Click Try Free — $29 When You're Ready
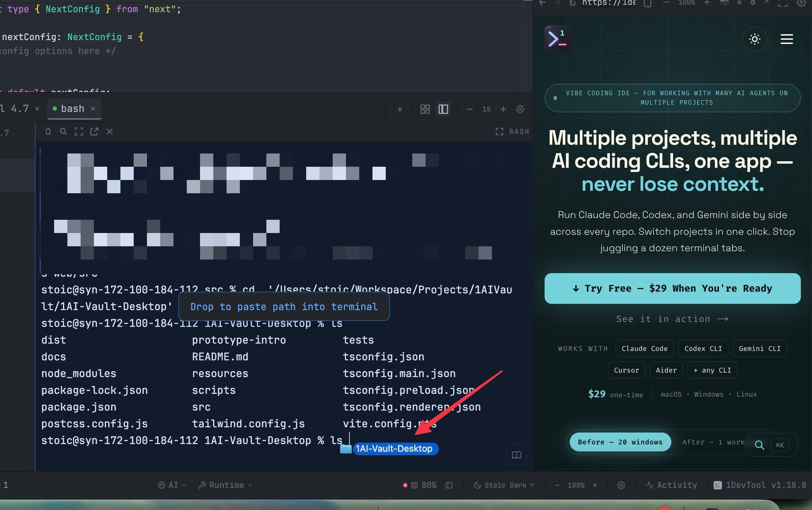 (672, 288)
